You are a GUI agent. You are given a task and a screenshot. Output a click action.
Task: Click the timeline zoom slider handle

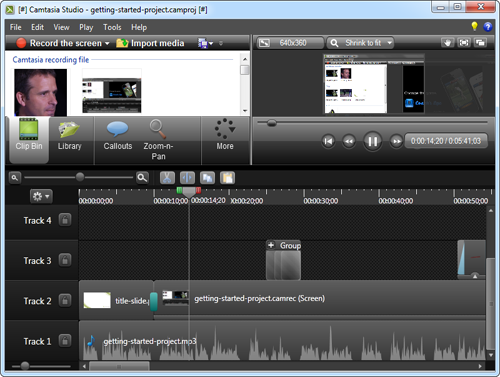click(80, 177)
